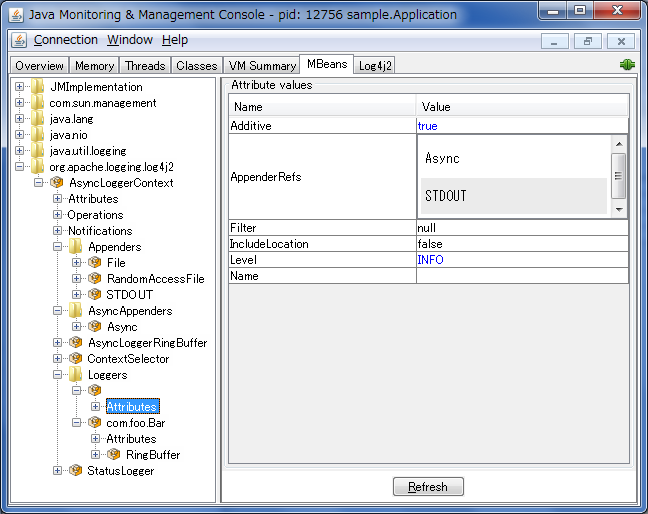
Task: Click the ContextSelector bean icon
Action: click(x=75, y=359)
